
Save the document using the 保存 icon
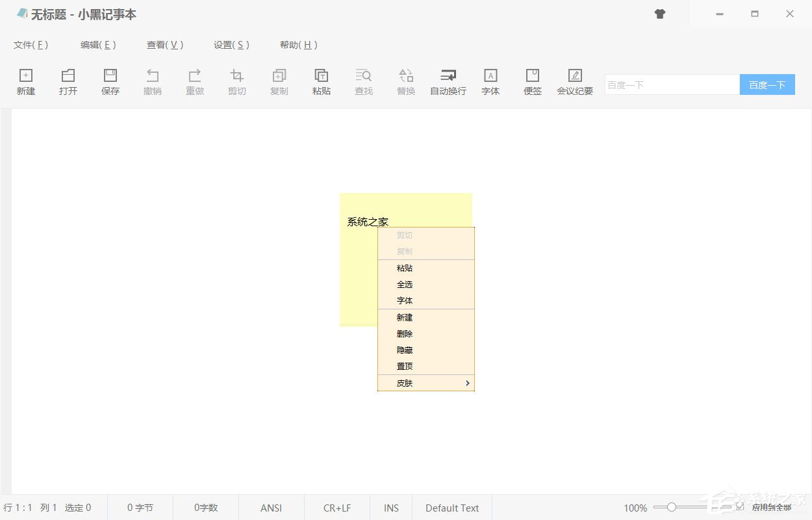click(x=110, y=81)
